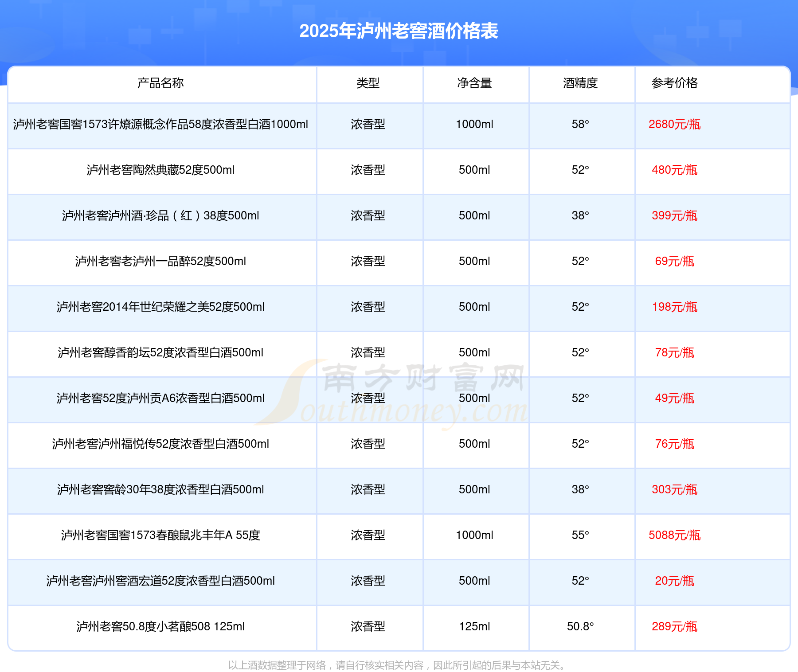Select the 5088元/瓶 price
Viewport: 798px width, 672px height.
pos(675,535)
